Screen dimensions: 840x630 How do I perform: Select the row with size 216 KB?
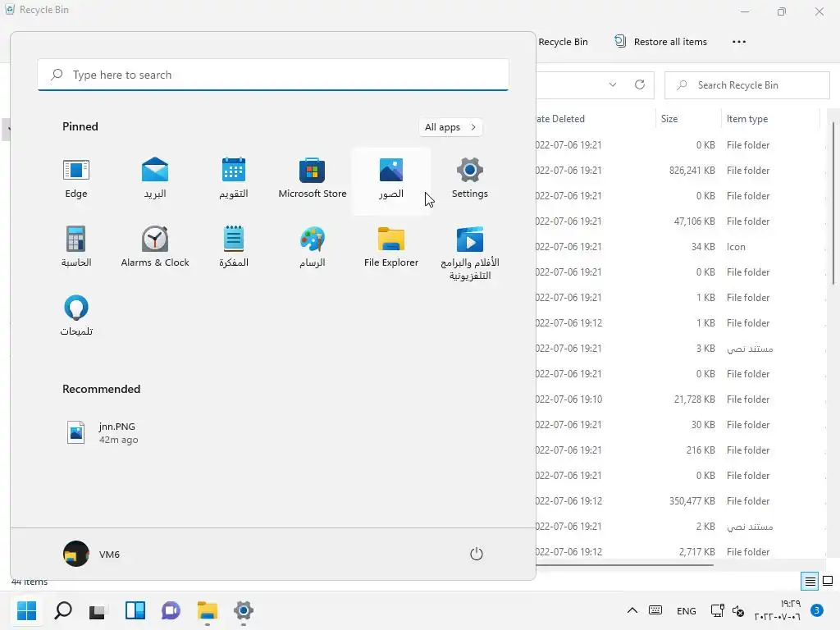680,450
